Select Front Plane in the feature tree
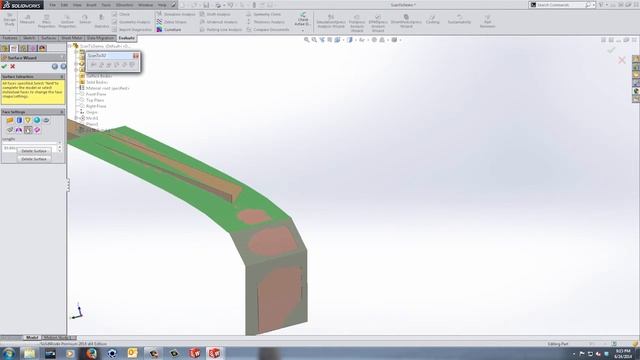This screenshot has height=360, width=640. pos(96,94)
